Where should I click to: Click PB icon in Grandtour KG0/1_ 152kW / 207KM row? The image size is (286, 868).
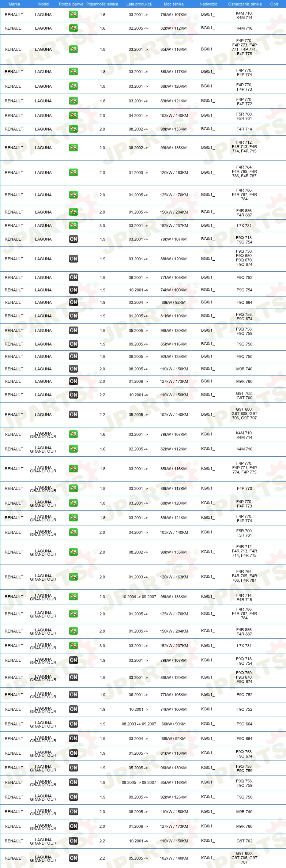(74, 646)
